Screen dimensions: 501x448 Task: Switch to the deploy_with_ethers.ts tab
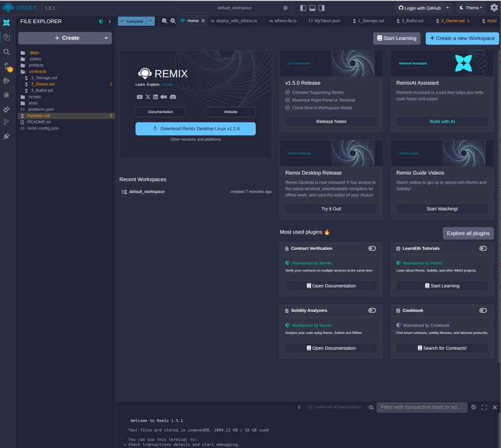[x=234, y=21]
